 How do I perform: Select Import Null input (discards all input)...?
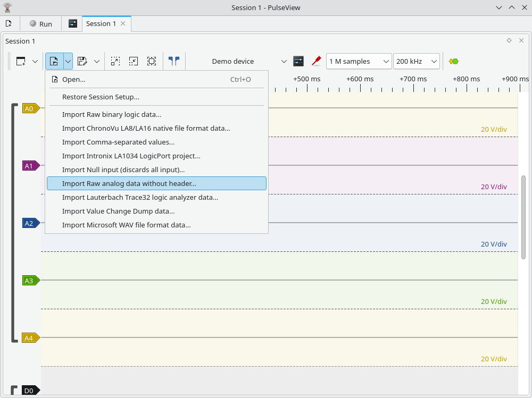156,170
